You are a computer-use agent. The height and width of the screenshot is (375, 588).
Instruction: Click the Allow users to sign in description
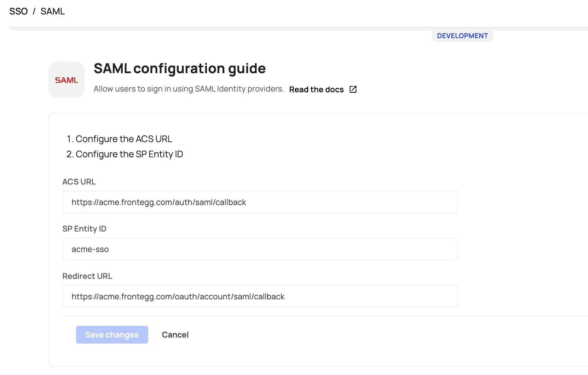coord(189,89)
